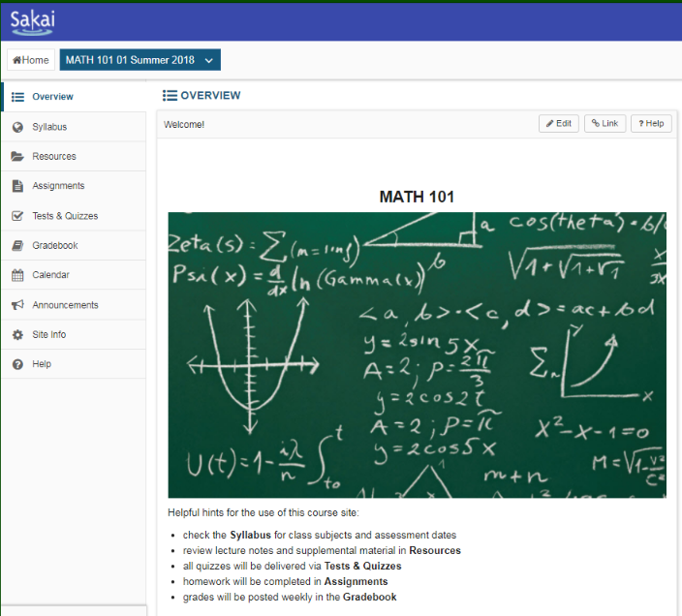682x616 pixels.
Task: Click the Welcome! panel title
Action: (x=184, y=125)
